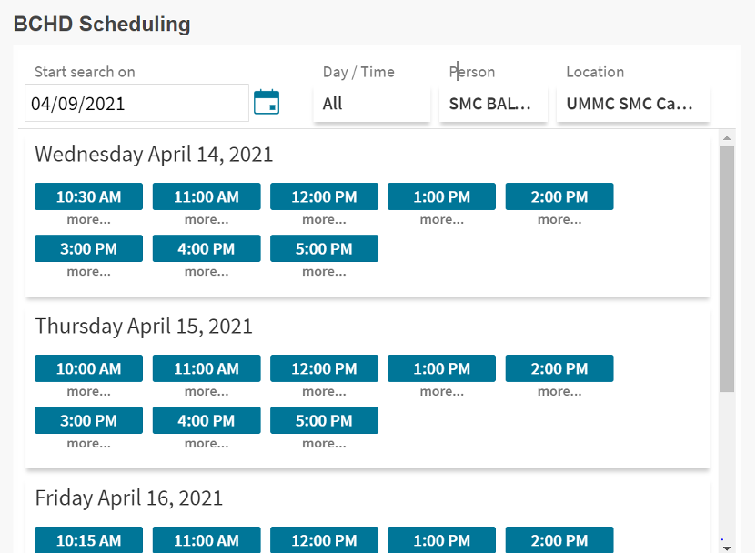Image resolution: width=756 pixels, height=553 pixels.
Task: Choose the 2:00 PM slot on Thursday
Action: pyautogui.click(x=559, y=368)
